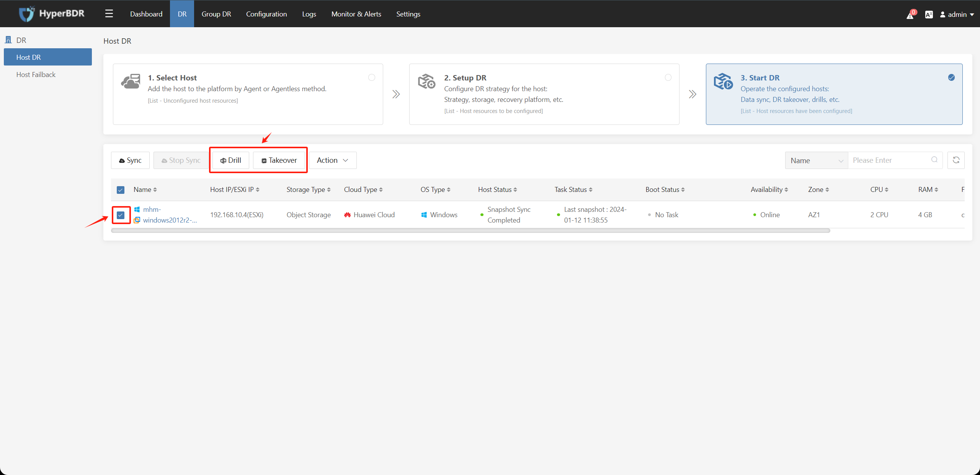Click the Last snapshot timestamp cell

click(595, 215)
